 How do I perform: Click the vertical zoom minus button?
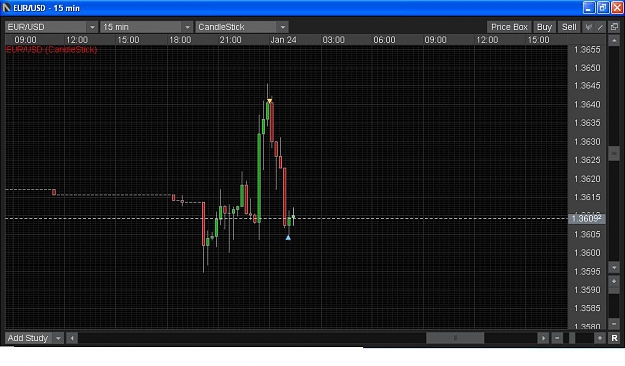[614, 323]
